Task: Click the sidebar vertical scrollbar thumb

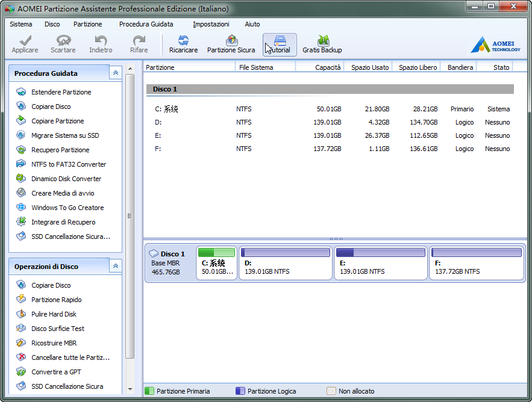Action: [130, 216]
